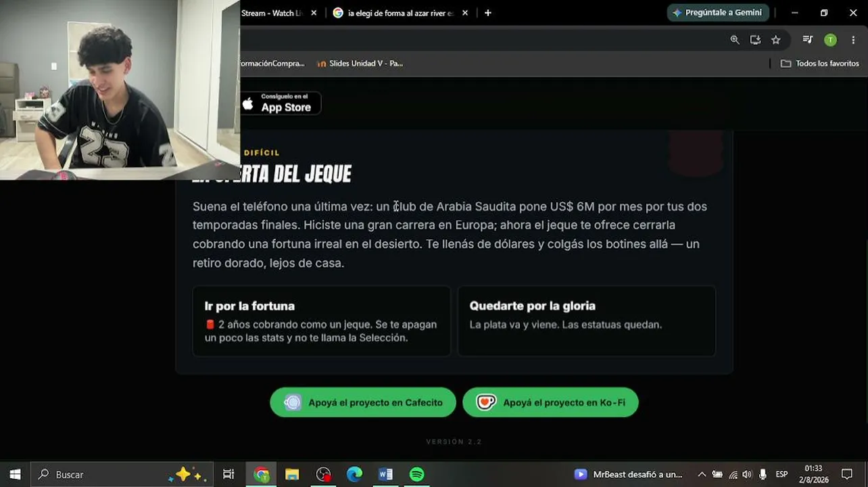Choose the 'Quedarte por la gloria' option card
The height and width of the screenshot is (487, 868).
(x=587, y=321)
